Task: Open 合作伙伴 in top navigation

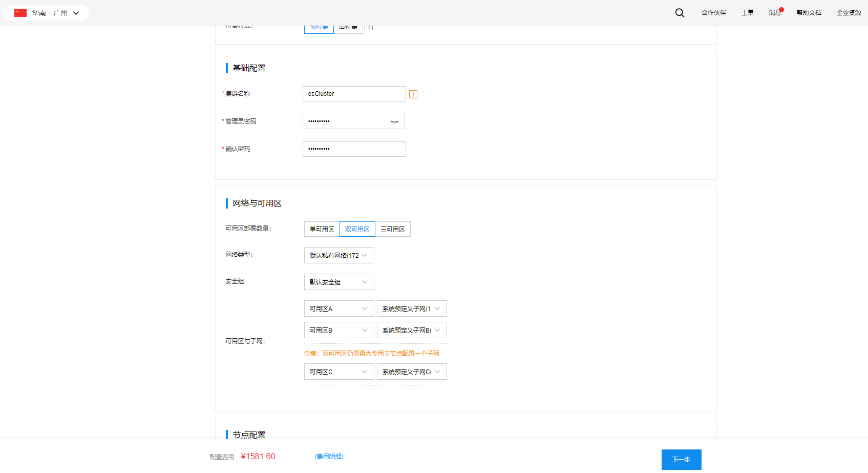Action: tap(713, 13)
